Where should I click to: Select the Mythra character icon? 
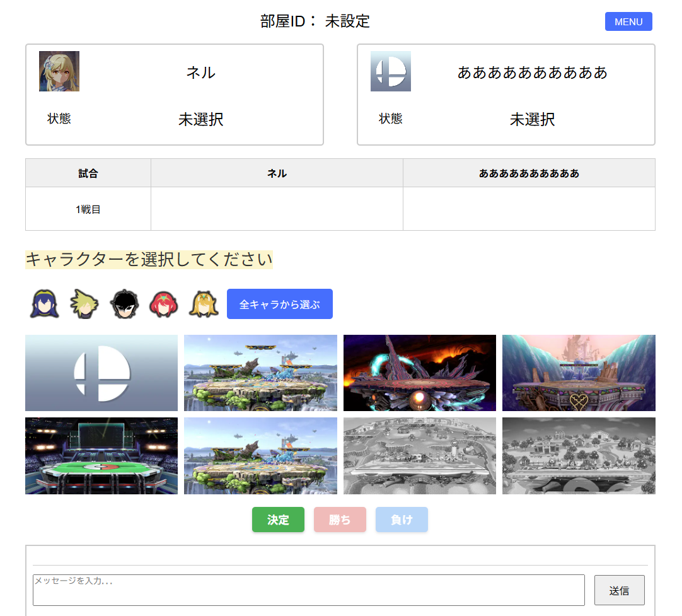coord(204,304)
